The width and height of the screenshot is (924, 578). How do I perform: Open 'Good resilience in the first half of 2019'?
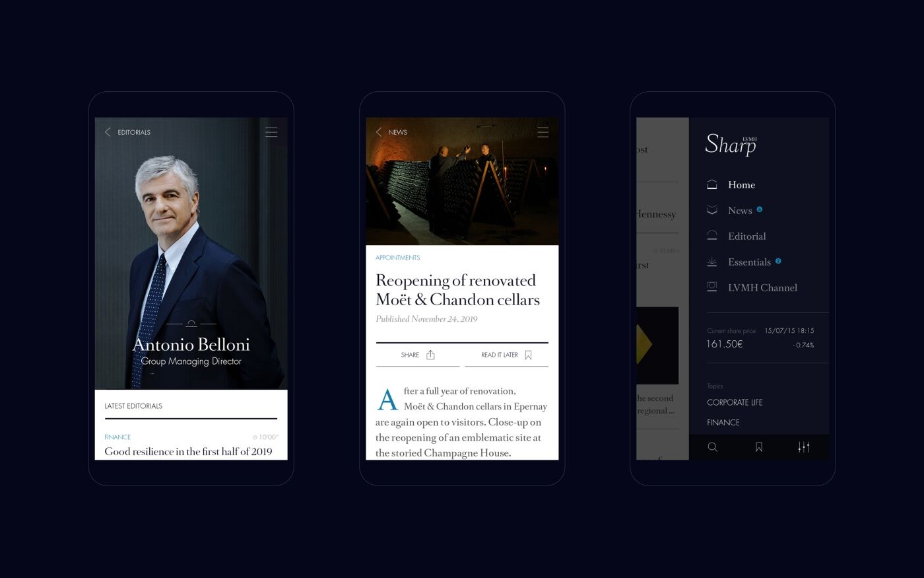coord(188,452)
